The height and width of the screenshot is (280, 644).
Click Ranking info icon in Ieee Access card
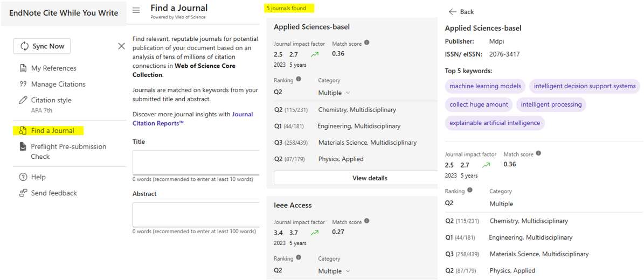299,257
